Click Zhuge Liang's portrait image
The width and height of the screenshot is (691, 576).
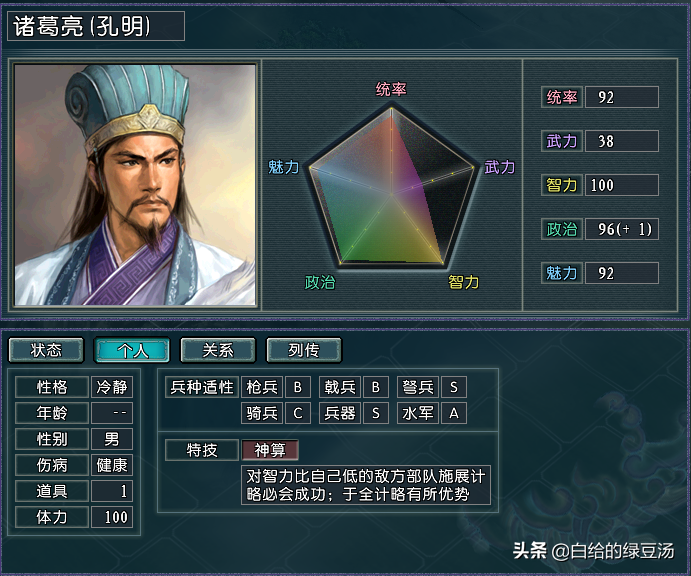pos(135,185)
